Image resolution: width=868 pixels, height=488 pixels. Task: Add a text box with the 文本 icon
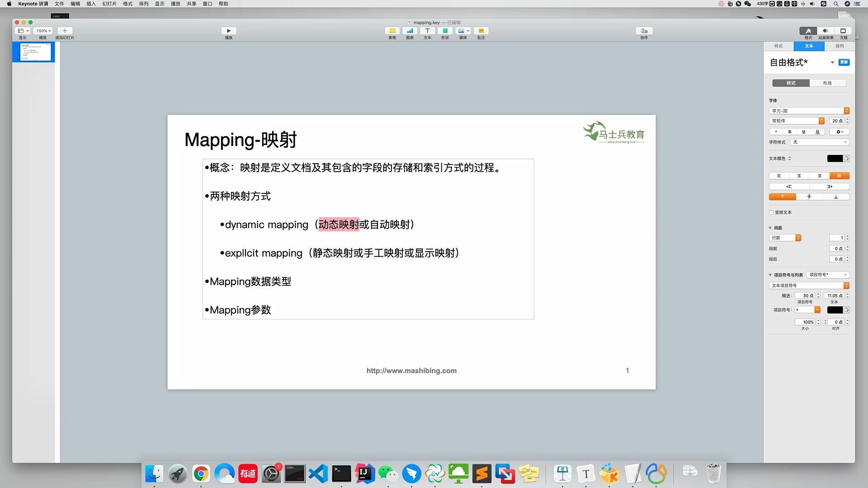[x=427, y=31]
